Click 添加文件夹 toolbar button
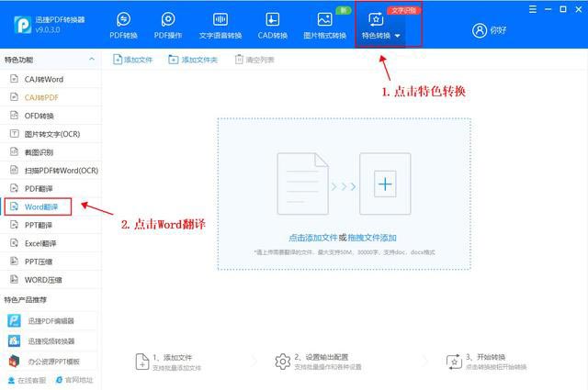 193,60
